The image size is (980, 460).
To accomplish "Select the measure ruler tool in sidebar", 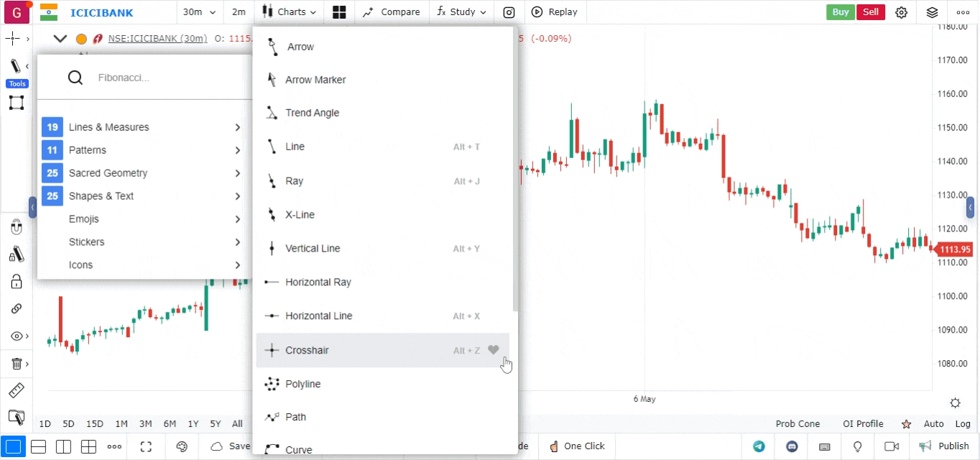I will click(x=16, y=390).
